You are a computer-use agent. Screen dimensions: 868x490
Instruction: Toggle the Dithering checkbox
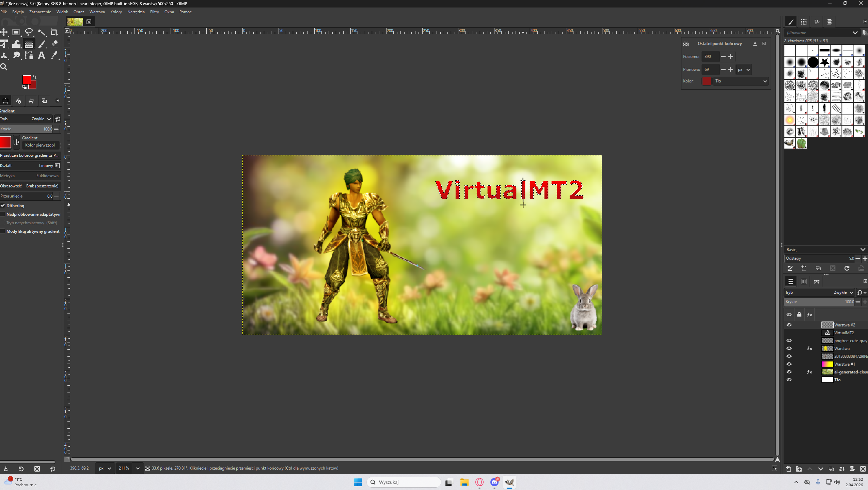(x=3, y=205)
